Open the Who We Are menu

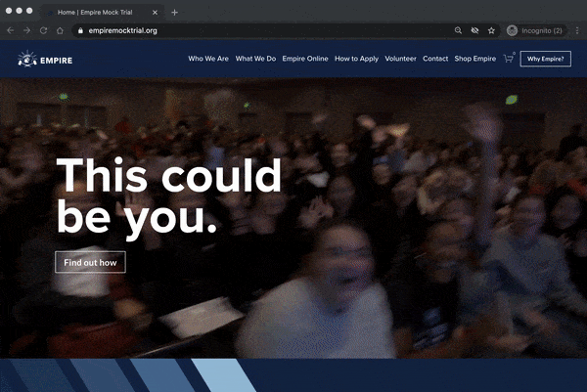(x=208, y=59)
